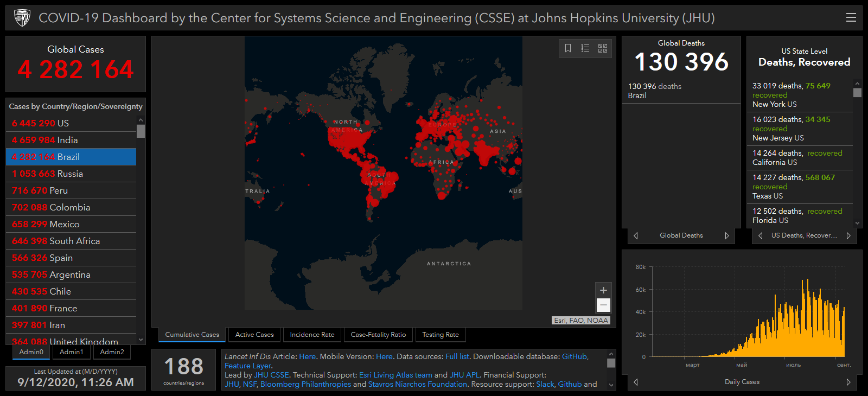Viewport: 868px width, 396px height.
Task: Open the hamburger menu in header
Action: [x=851, y=18]
